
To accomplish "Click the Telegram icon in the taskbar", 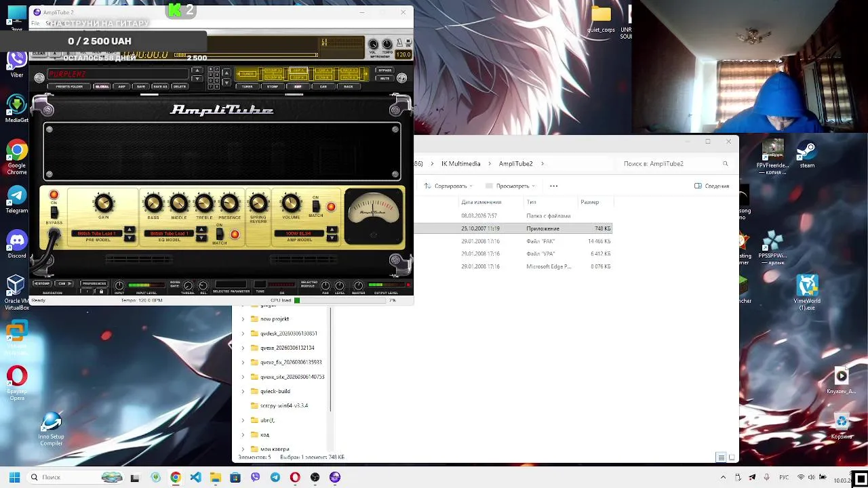I will (275, 477).
